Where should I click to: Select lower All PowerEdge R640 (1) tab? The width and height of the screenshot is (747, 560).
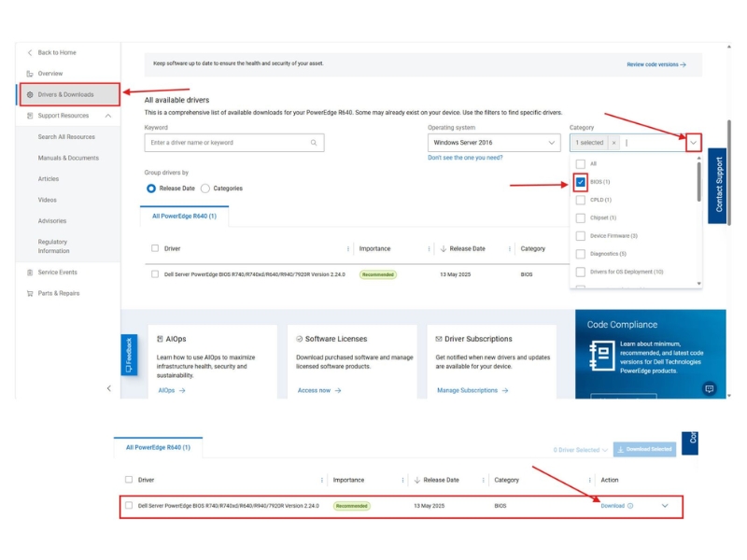[158, 448]
